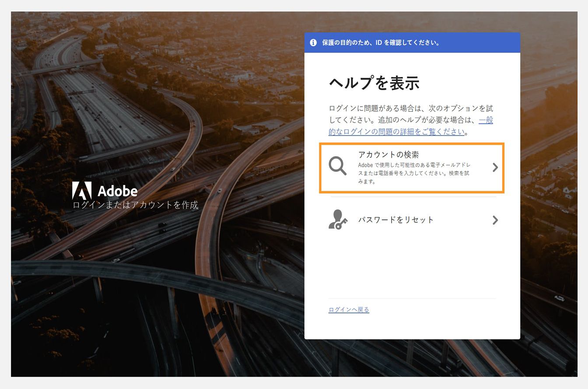Viewport: 588px width, 389px height.
Task: Click the orange highlighted account search panel
Action: 412,168
